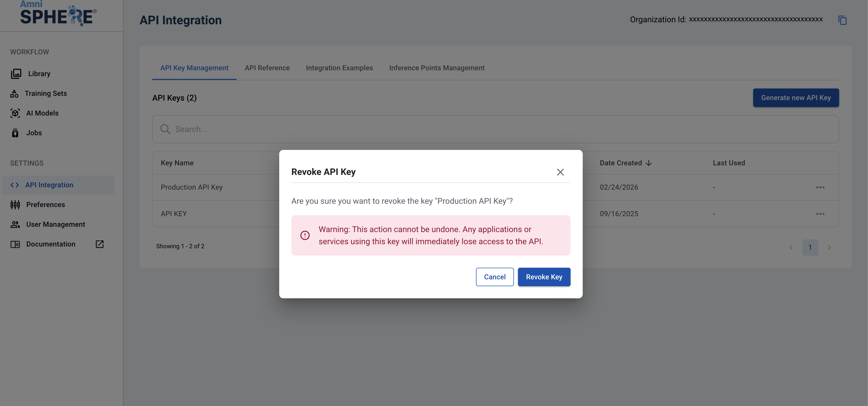Focus the API keys Search field
868x406 pixels.
point(495,129)
